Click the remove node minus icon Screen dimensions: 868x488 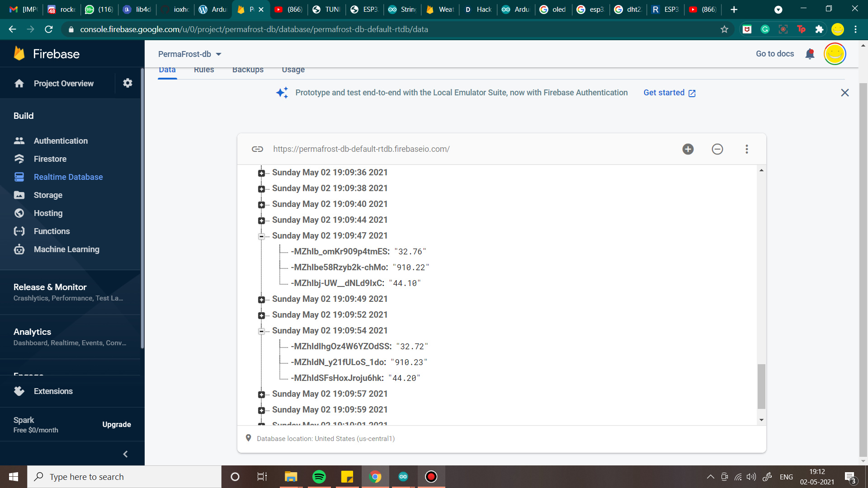click(x=717, y=149)
